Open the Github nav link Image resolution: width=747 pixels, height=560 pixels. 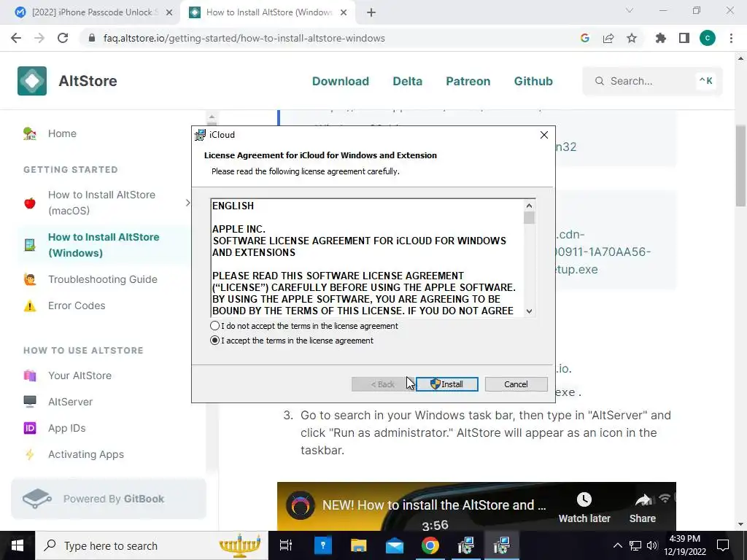533,81
